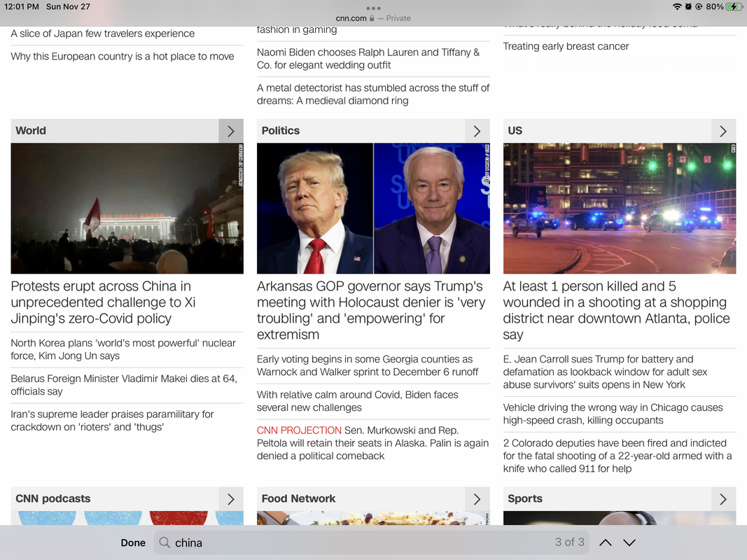Open the Food Network section arrow
Screen dimensions: 747x560
coord(477,498)
